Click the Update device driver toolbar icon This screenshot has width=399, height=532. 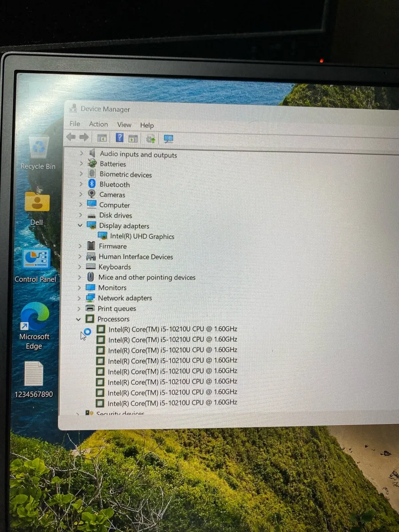[151, 139]
